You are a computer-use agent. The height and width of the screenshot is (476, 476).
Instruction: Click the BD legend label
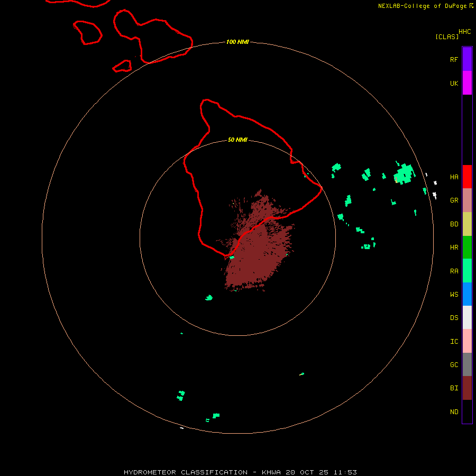(454, 224)
